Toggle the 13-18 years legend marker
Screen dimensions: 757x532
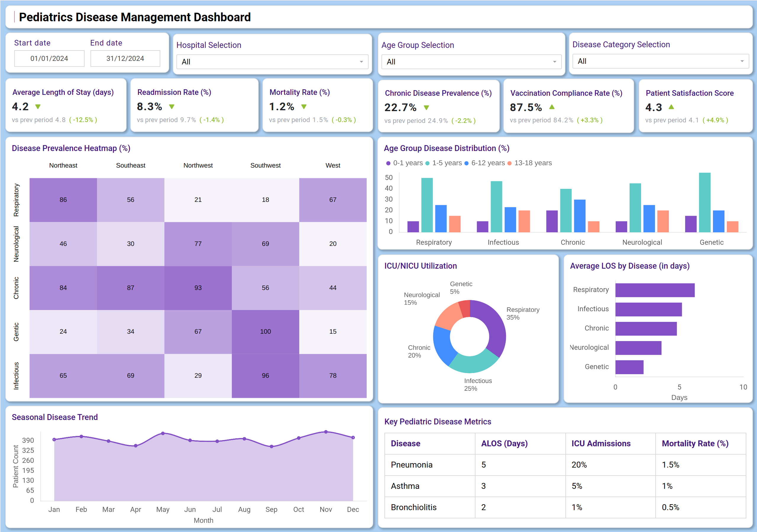pos(510,163)
